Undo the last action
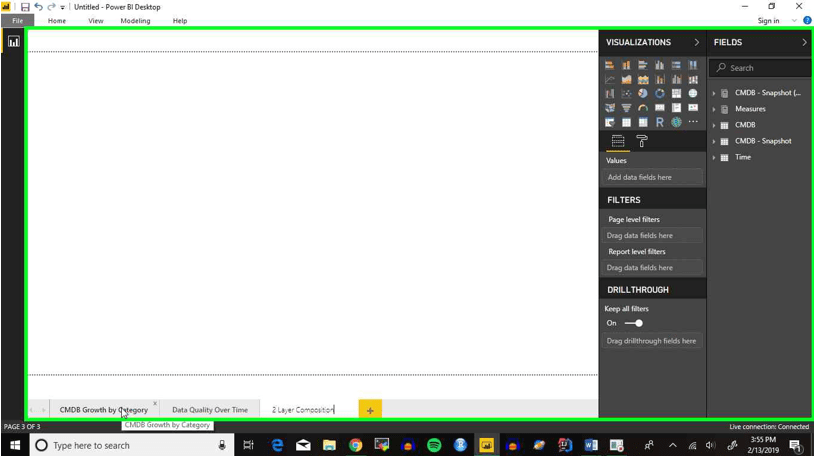Image resolution: width=816 pixels, height=456 pixels. point(39,7)
